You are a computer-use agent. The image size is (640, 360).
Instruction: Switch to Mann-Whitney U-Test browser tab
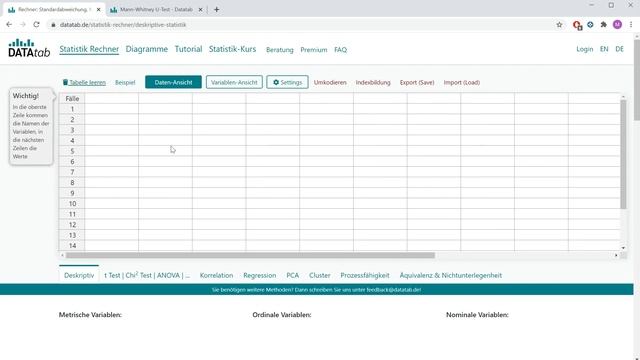(156, 9)
